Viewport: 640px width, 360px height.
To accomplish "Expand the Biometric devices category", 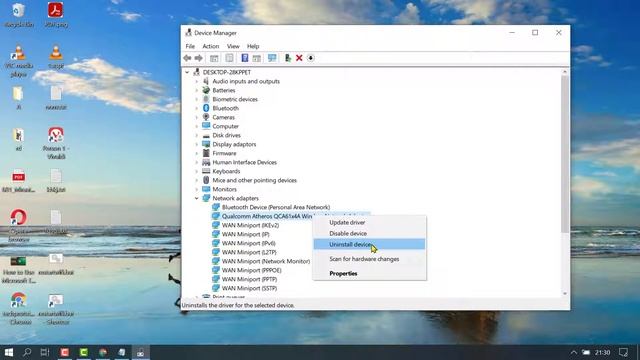I will (197, 99).
